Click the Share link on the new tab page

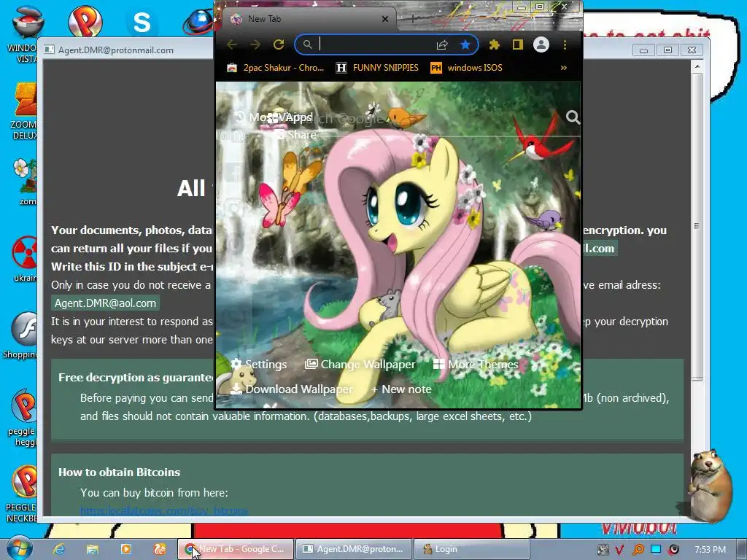[296, 135]
